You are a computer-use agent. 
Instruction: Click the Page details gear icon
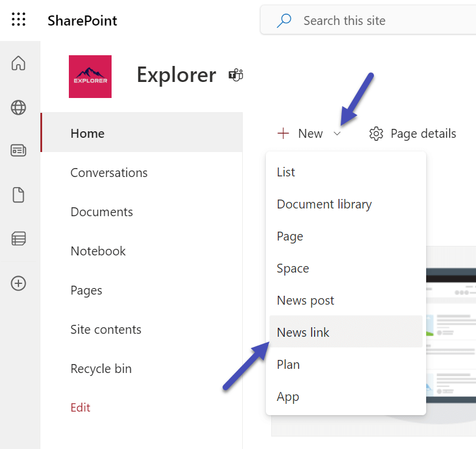pyautogui.click(x=376, y=134)
